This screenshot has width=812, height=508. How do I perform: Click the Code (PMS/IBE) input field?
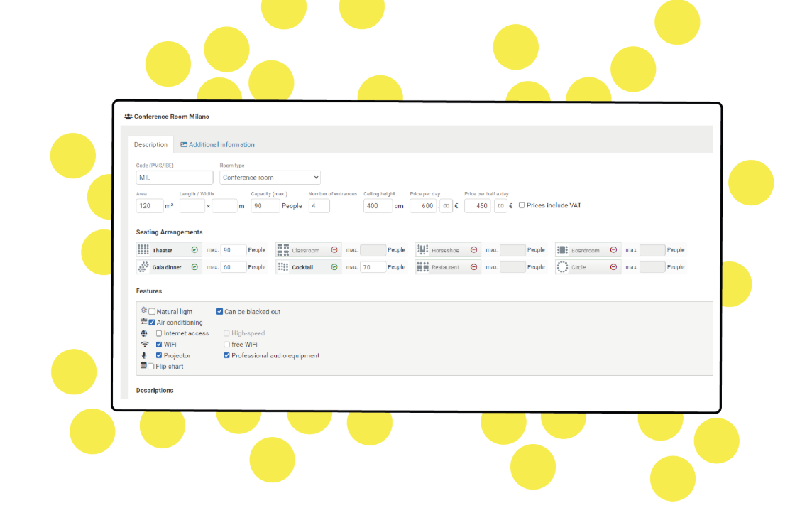[175, 178]
